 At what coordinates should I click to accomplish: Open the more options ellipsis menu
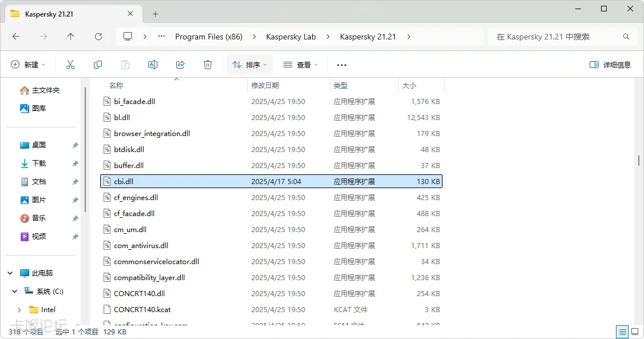342,65
